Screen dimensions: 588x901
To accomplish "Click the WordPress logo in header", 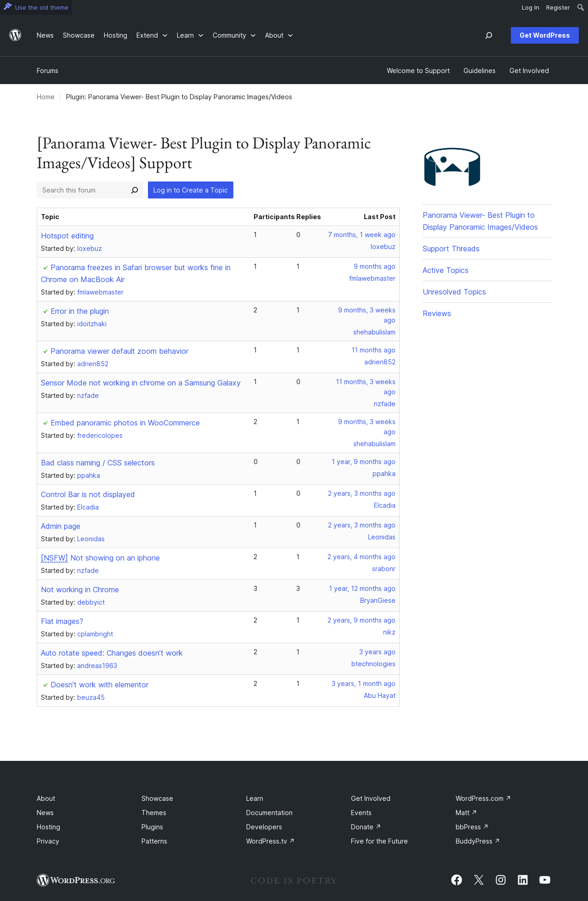I will click(15, 35).
